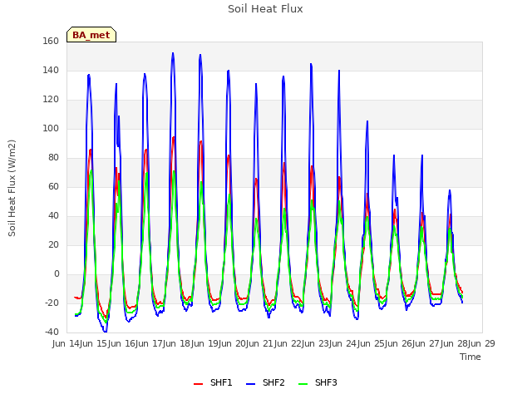Image resolution: width=532 pixels, height=399 pixels.
Task: Toggle the SHF1 legend entry
Action: pyautogui.click(x=213, y=382)
